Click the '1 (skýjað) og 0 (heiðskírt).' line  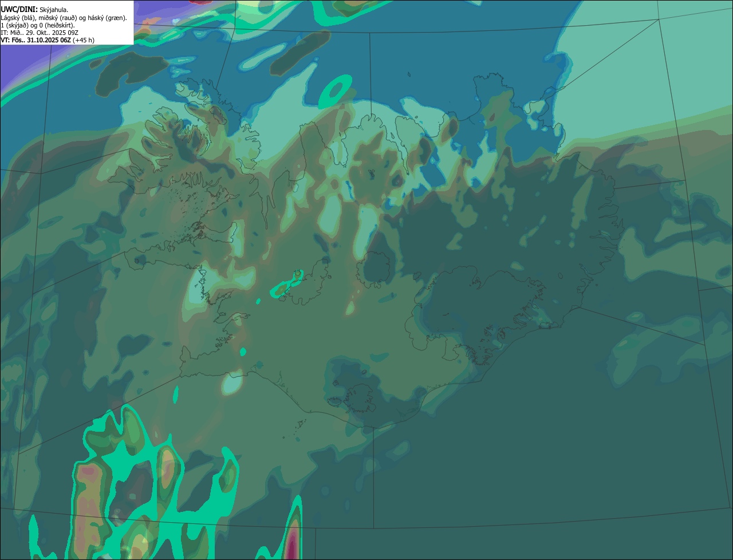[x=38, y=25]
